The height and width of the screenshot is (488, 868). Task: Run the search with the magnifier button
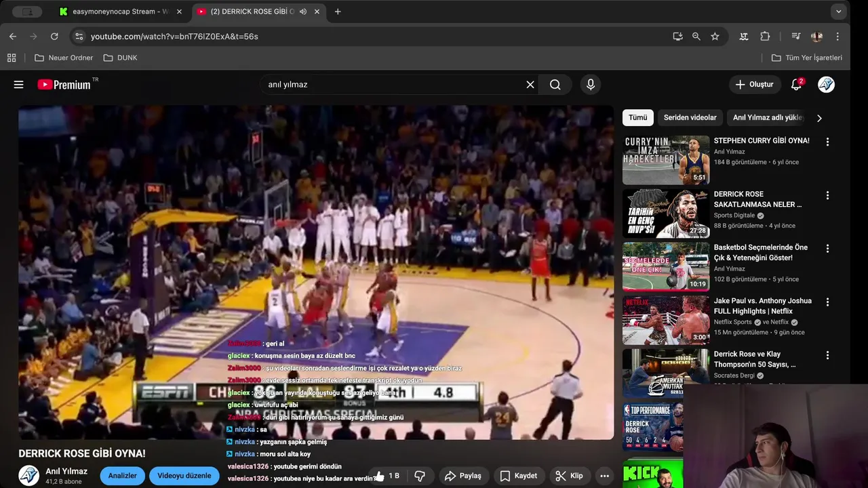[x=555, y=85]
